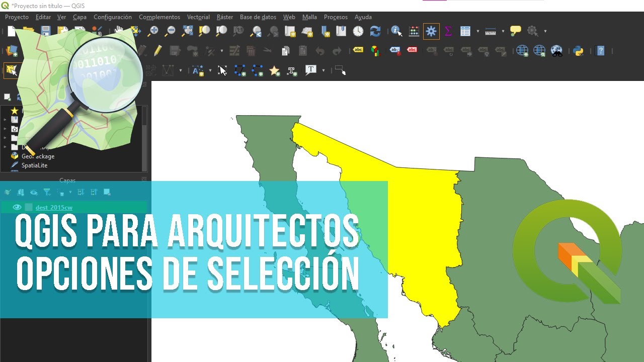
Task: Select the Measure Line ruler tool
Action: pyautogui.click(x=491, y=31)
